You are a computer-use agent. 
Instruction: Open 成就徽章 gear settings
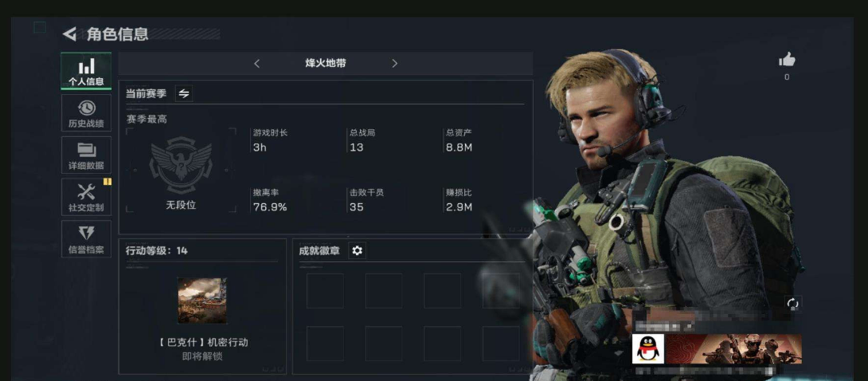pyautogui.click(x=357, y=251)
